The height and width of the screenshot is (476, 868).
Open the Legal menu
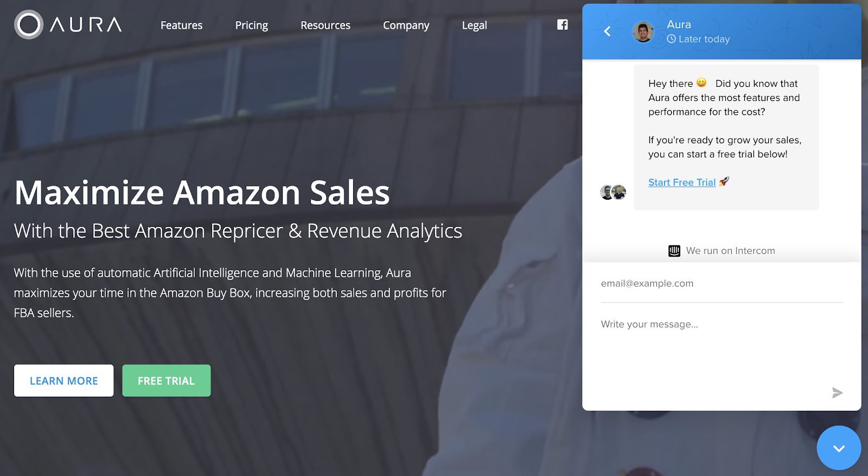(x=474, y=25)
